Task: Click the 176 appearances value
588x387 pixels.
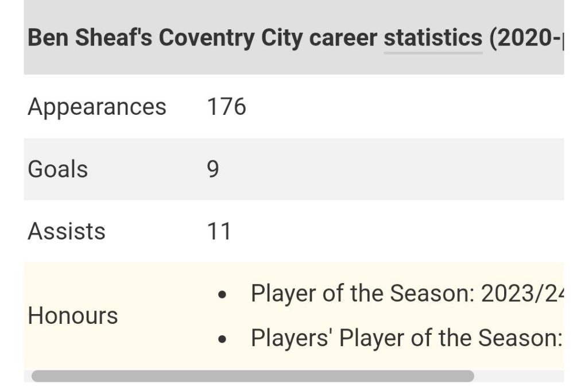Action: coord(226,107)
